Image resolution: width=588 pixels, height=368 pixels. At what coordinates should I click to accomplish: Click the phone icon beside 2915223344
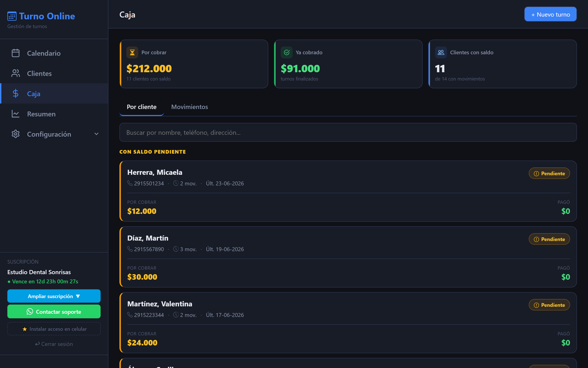130,315
